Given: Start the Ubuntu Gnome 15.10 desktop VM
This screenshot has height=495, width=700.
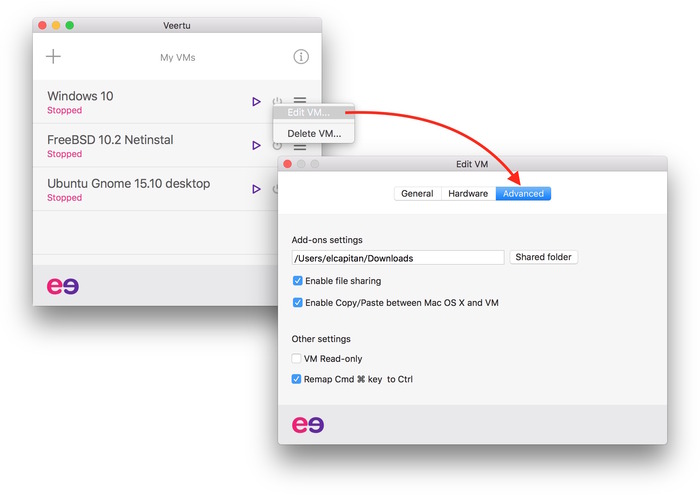Looking at the screenshot, I should point(256,189).
